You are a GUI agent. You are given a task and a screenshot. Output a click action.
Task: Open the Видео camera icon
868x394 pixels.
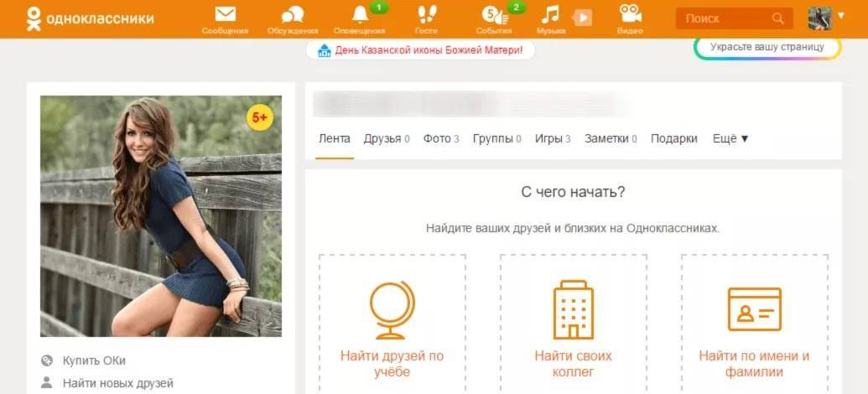[x=630, y=13]
